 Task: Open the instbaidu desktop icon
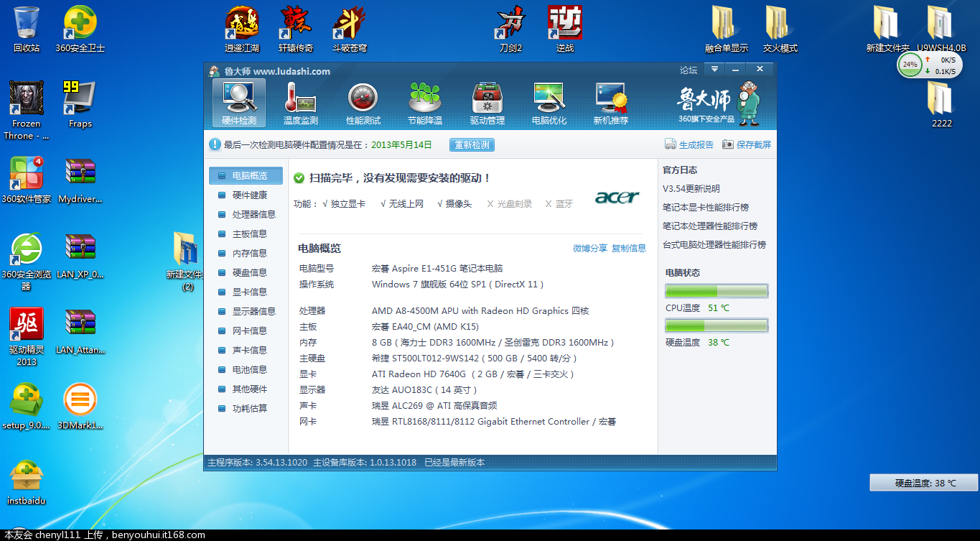(x=27, y=482)
